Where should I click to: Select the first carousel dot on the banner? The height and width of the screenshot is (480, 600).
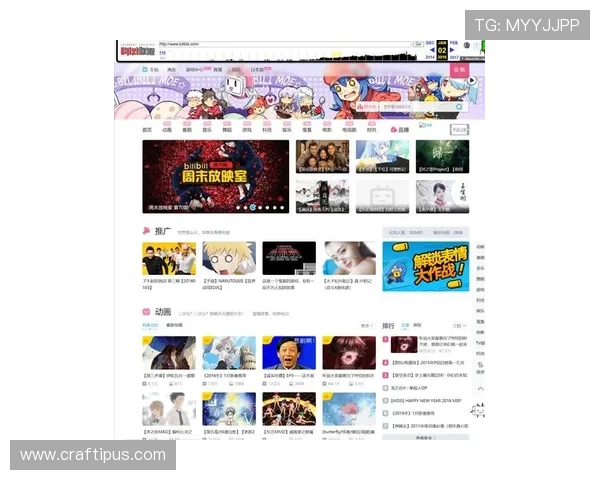tap(236, 208)
